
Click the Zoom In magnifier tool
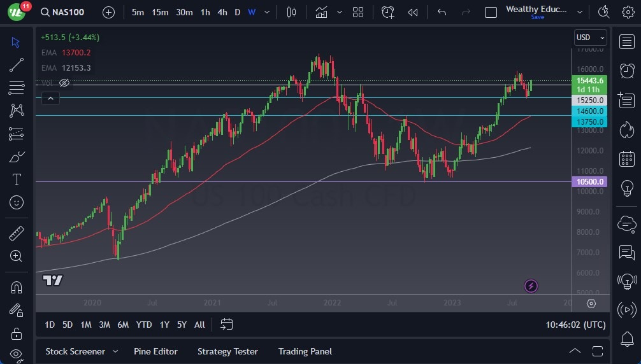17,256
